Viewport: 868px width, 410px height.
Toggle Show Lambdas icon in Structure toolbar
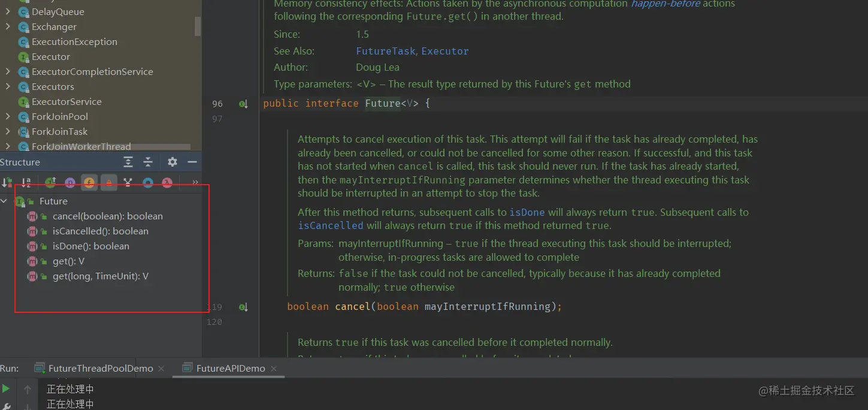tap(167, 182)
